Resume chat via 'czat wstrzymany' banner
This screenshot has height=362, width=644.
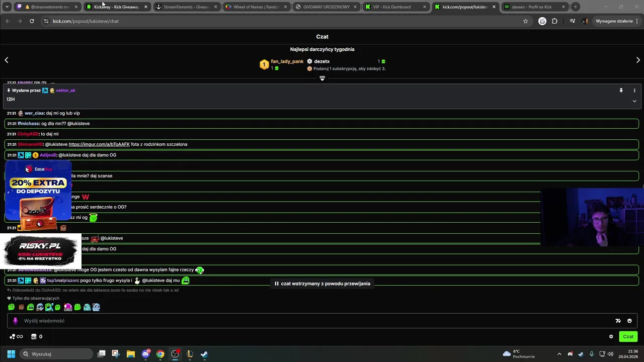322,284
